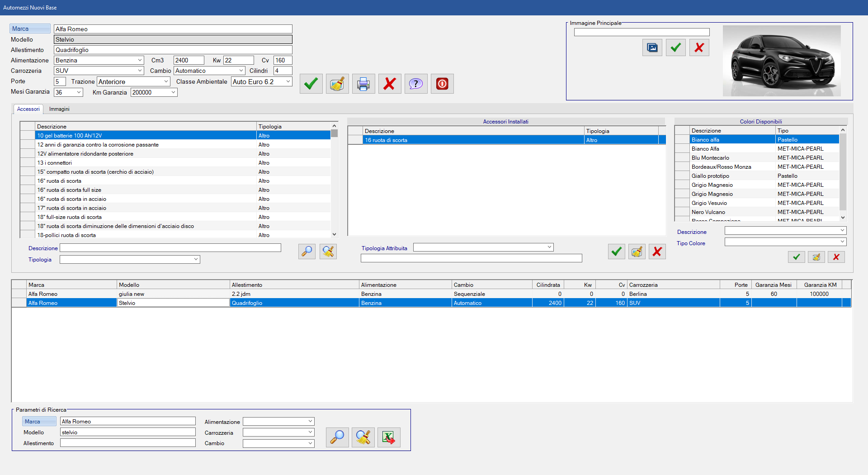Delete color with small red X
The height and width of the screenshot is (475, 868).
coord(836,257)
